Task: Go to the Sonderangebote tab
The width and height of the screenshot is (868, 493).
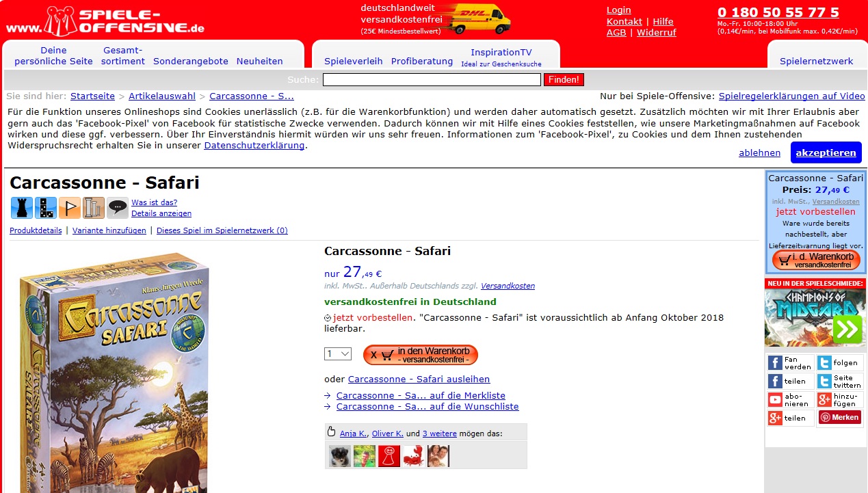Action: coord(190,61)
